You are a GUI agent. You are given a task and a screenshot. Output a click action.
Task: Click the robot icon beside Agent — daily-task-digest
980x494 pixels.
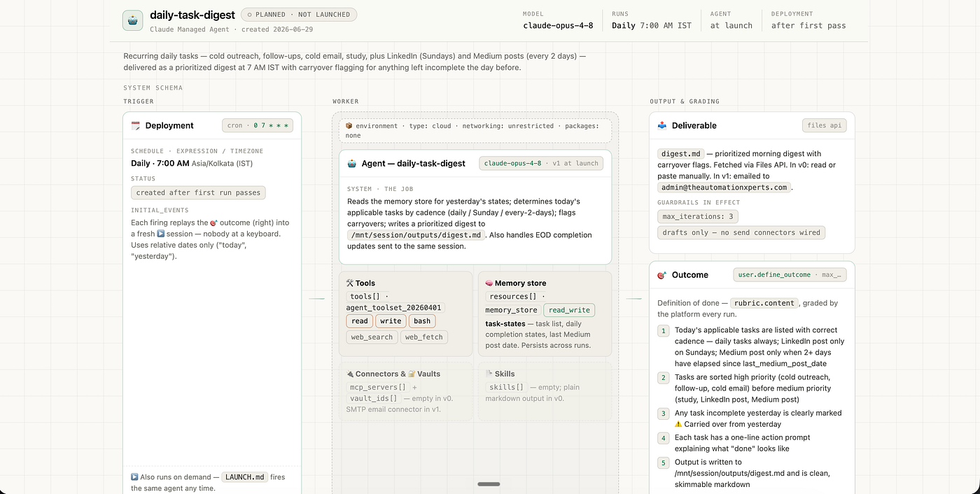point(352,164)
